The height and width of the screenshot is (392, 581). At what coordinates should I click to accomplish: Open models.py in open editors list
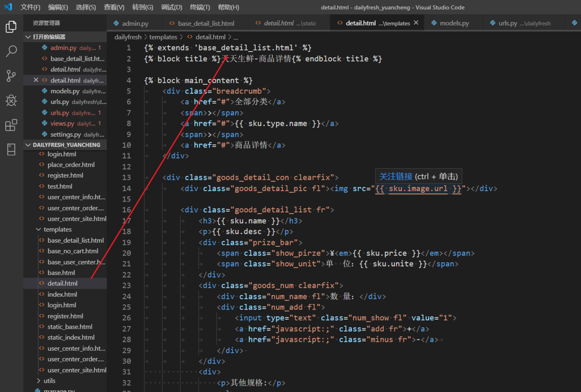pos(65,91)
